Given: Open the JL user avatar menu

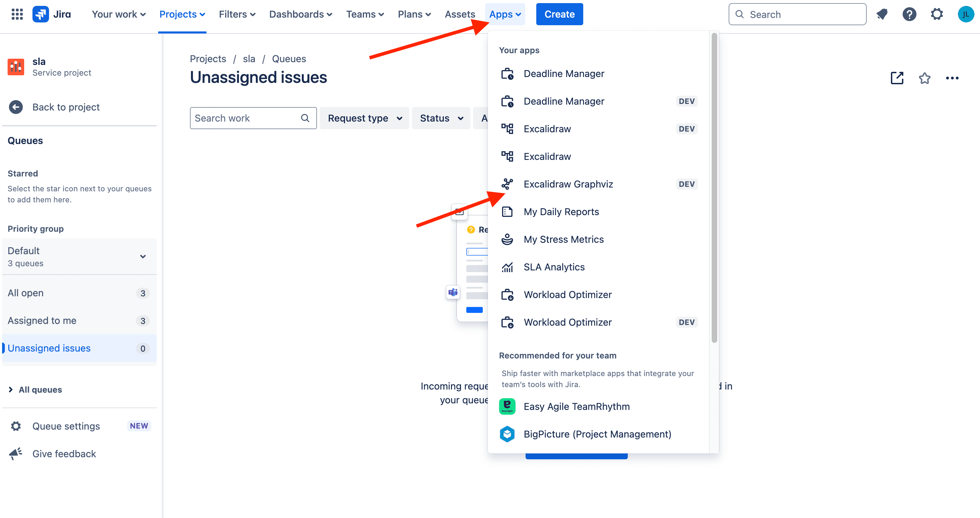Looking at the screenshot, I should point(965,15).
